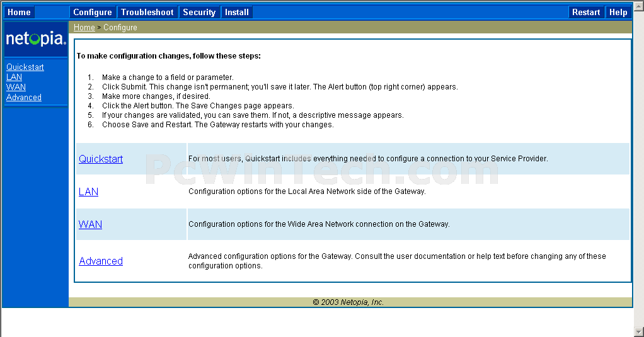Screen dimensions: 644x337
Task: Click the Configure breadcrumb text
Action: click(x=120, y=28)
